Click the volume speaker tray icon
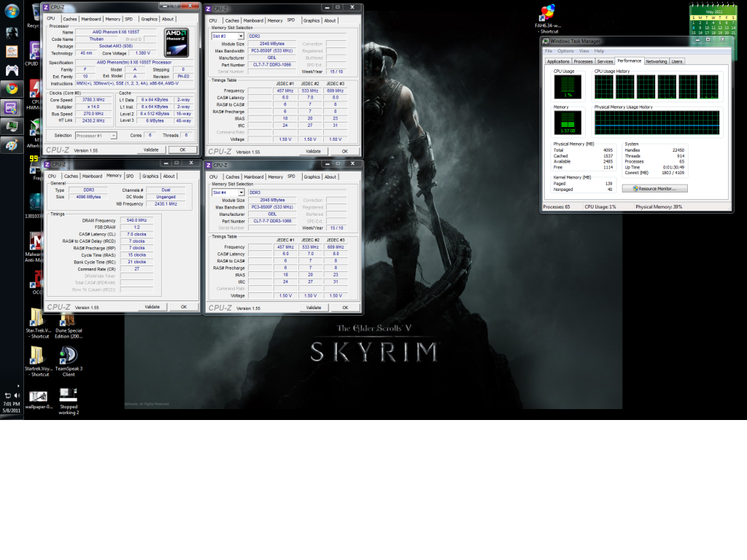 click(17, 395)
